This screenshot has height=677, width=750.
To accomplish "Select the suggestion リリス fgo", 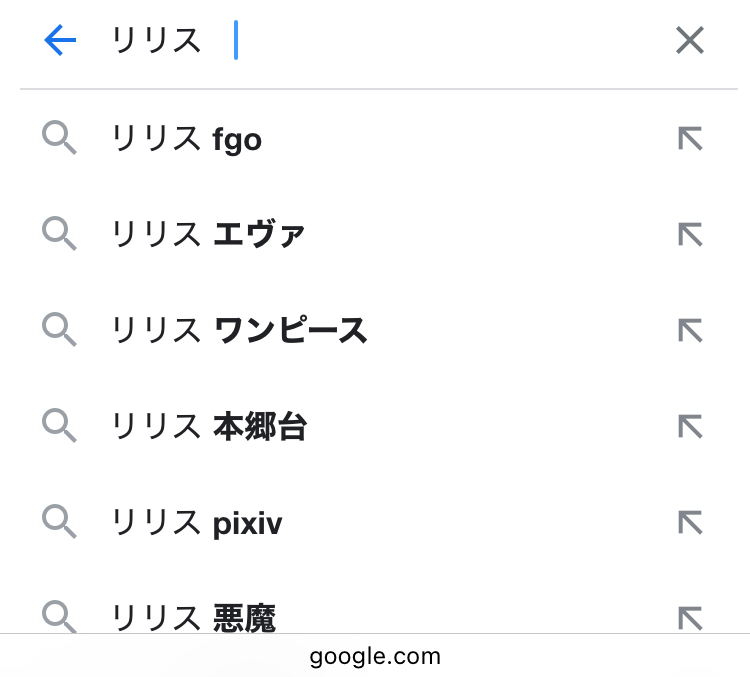I will (x=187, y=139).
